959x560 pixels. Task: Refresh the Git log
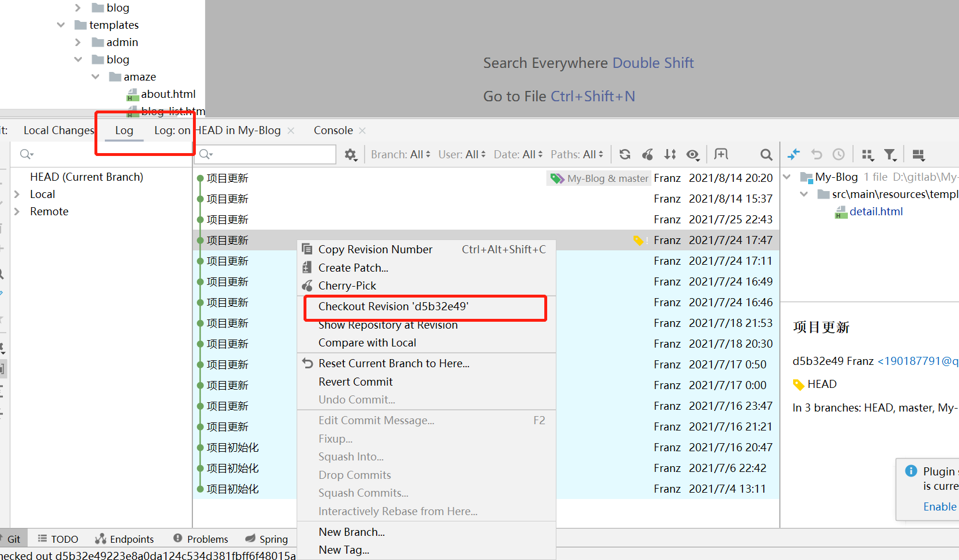[624, 154]
